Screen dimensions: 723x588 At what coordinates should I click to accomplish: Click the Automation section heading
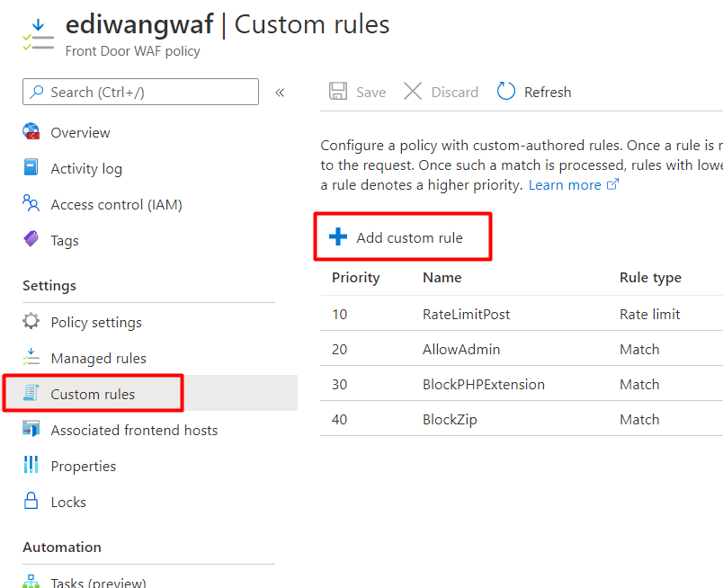pyautogui.click(x=62, y=547)
